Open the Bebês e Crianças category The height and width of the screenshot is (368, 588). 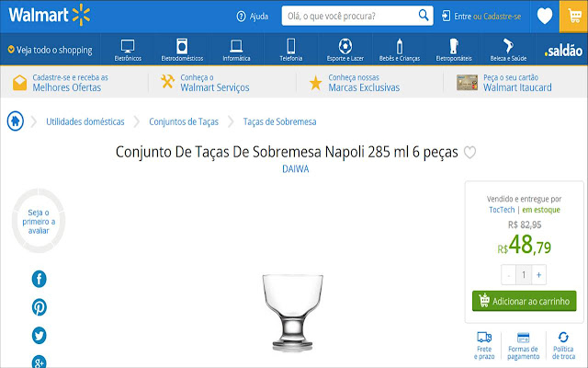tap(400, 50)
